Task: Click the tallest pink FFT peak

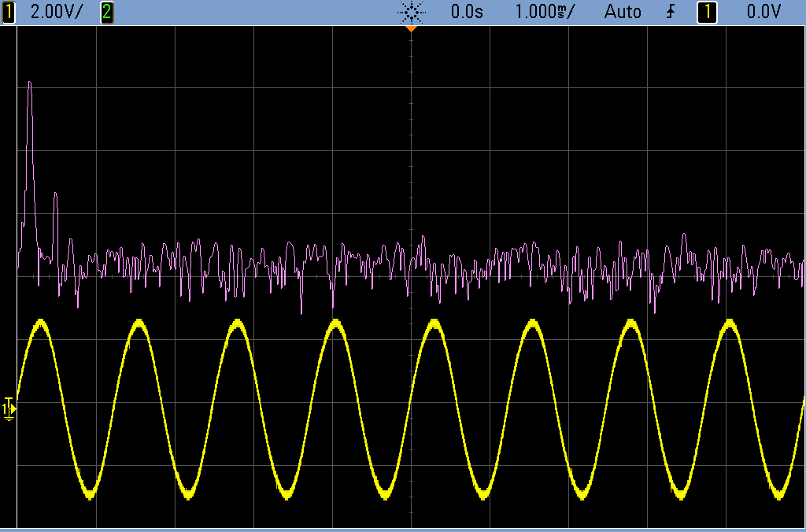Action: pos(30,83)
